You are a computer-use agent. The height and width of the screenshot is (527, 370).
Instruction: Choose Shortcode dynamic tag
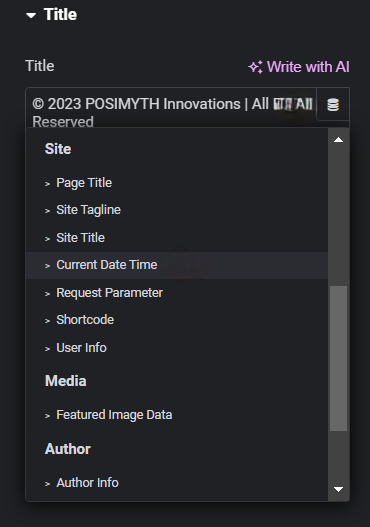click(176, 320)
